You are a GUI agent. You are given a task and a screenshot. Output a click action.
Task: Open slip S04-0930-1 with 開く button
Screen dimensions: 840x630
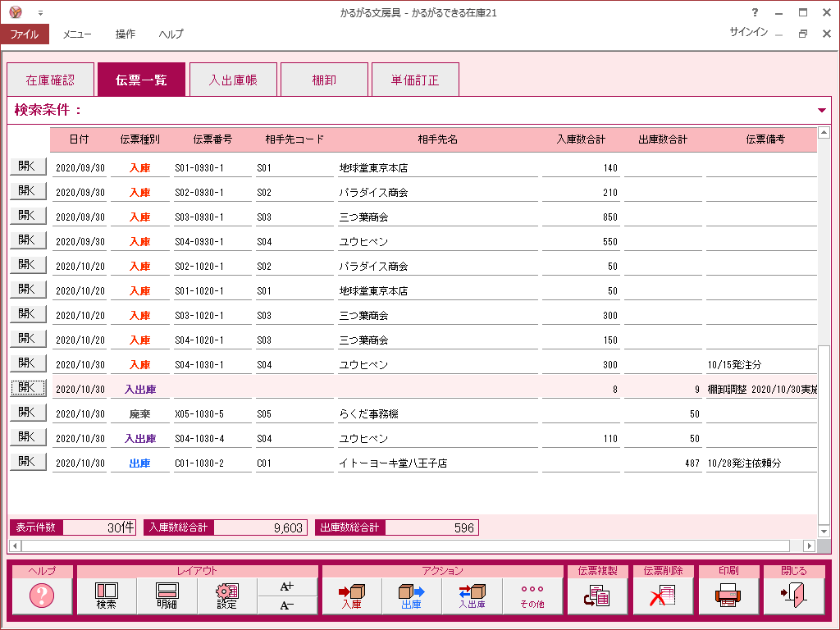click(x=28, y=240)
